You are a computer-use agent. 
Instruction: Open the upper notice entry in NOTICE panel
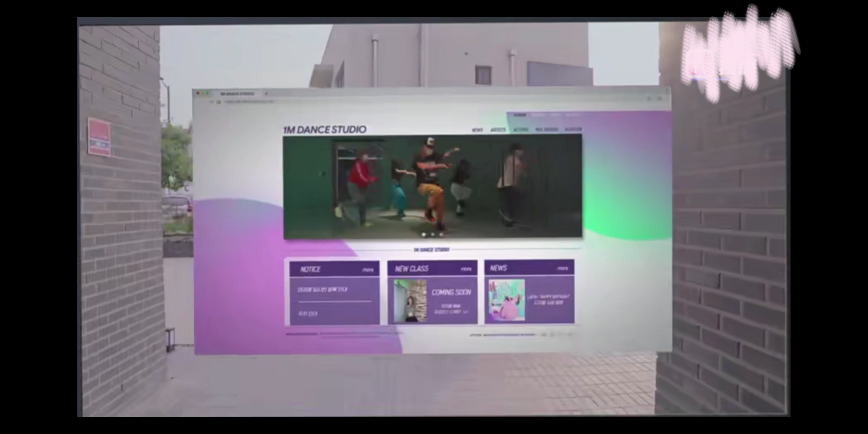click(322, 290)
